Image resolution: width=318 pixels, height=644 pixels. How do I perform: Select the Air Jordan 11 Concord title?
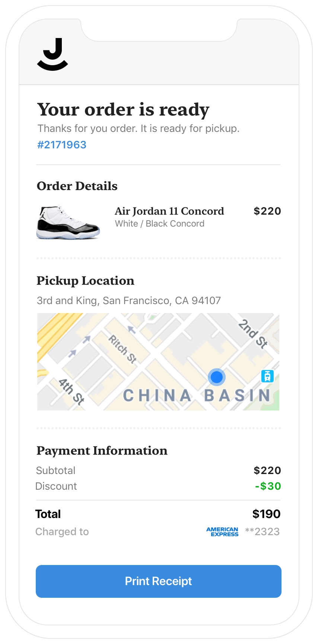pos(169,211)
